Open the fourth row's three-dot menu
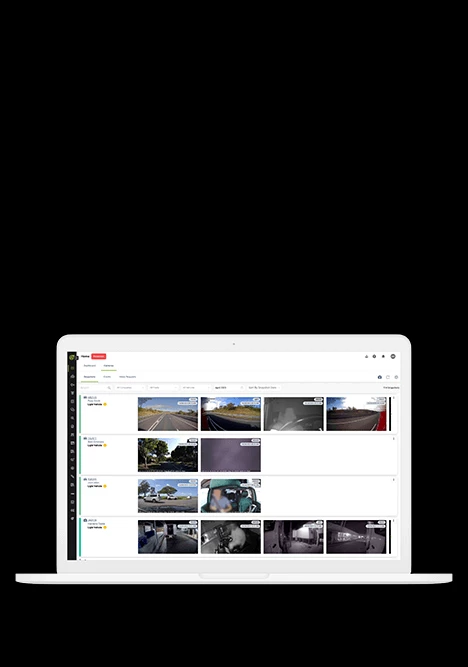This screenshot has height=667, width=468. (x=394, y=521)
